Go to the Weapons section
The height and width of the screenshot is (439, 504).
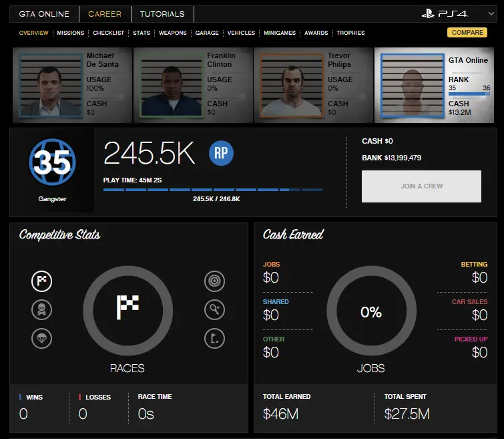(x=174, y=33)
